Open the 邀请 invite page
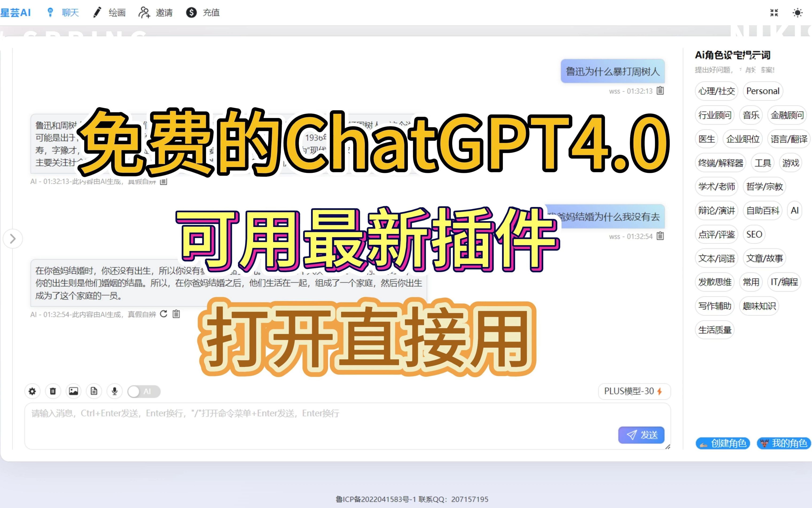This screenshot has height=508, width=812. [156, 13]
